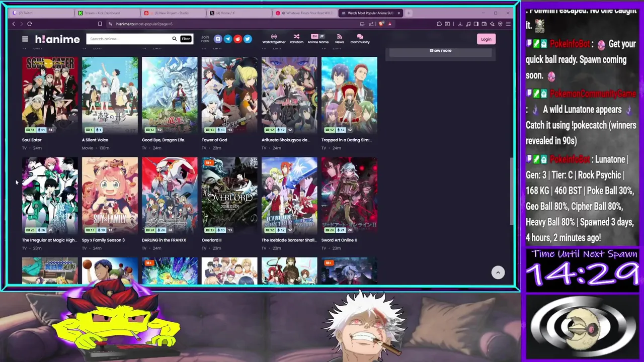Click the hianime.to address bar URL
The width and height of the screenshot is (644, 362).
(x=144, y=24)
